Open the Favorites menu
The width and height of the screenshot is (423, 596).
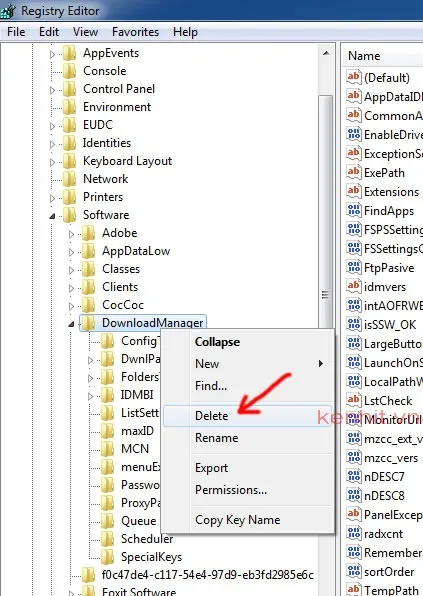click(135, 32)
